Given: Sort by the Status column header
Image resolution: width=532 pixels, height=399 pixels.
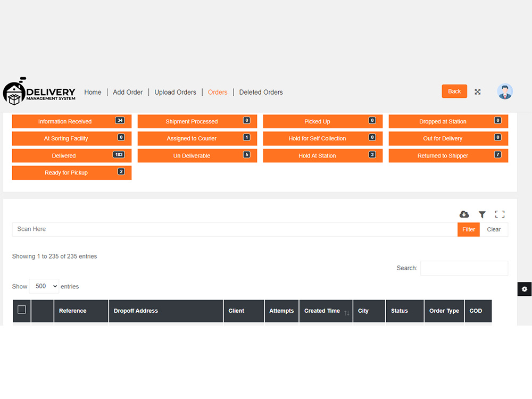Looking at the screenshot, I should pyautogui.click(x=405, y=311).
